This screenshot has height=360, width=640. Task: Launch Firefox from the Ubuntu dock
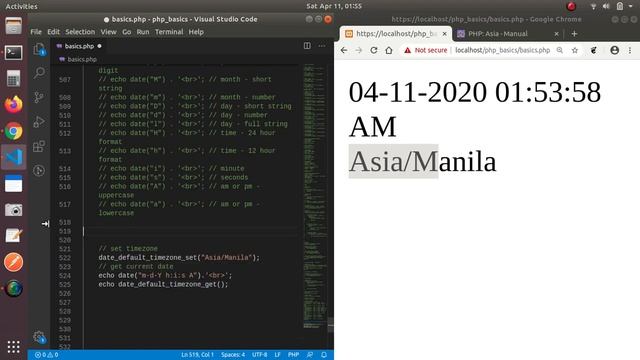pos(13,104)
